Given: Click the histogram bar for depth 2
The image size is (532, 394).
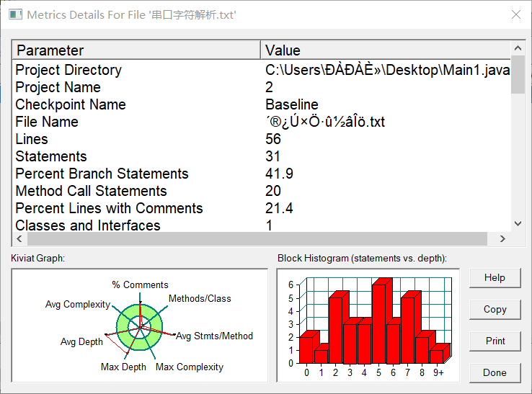Looking at the screenshot, I should (335, 331).
